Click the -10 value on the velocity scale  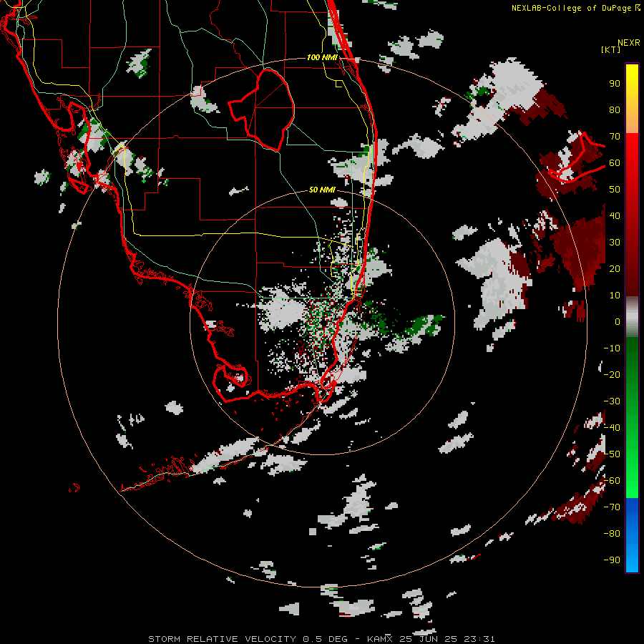pyautogui.click(x=612, y=348)
